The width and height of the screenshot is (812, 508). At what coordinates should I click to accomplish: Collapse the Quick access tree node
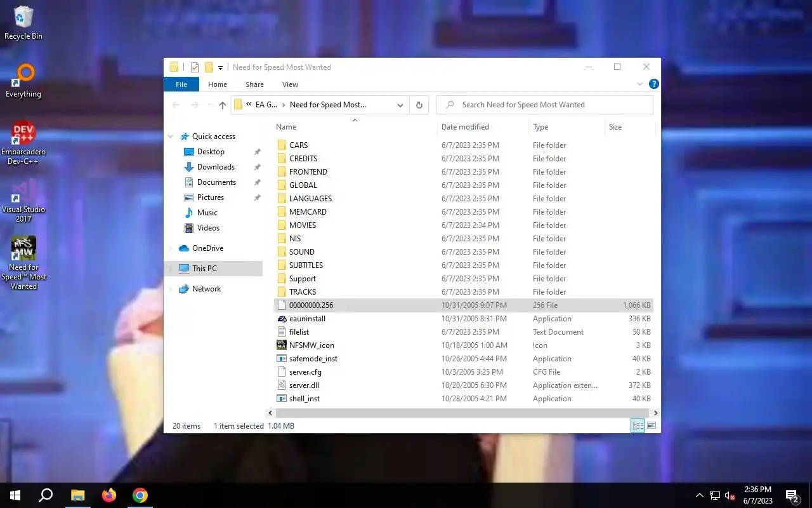[171, 137]
